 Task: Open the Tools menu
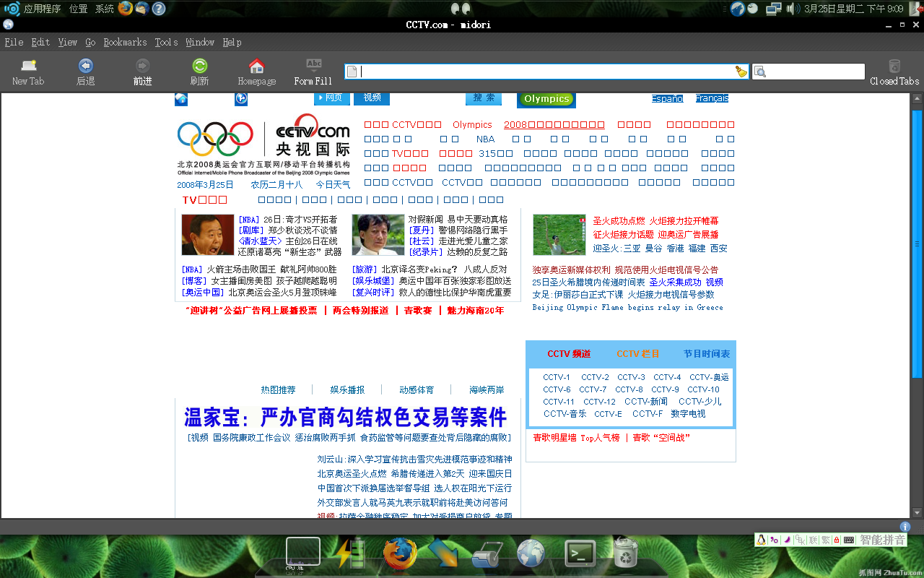pos(166,42)
